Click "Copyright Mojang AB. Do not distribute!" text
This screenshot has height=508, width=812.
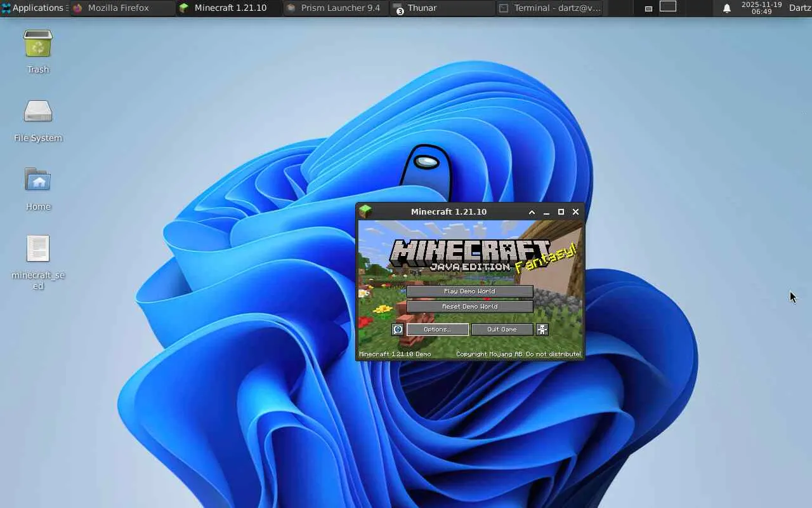pyautogui.click(x=519, y=354)
